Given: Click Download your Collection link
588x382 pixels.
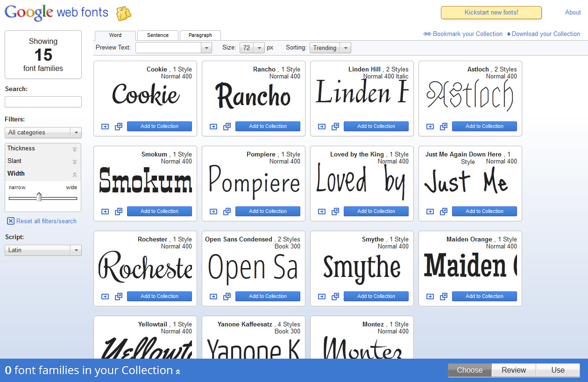Looking at the screenshot, I should coord(543,34).
